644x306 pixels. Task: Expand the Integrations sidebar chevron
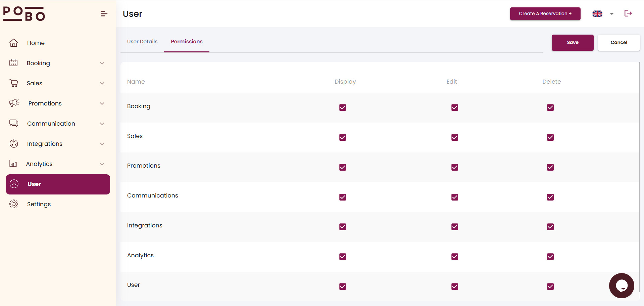[102, 144]
